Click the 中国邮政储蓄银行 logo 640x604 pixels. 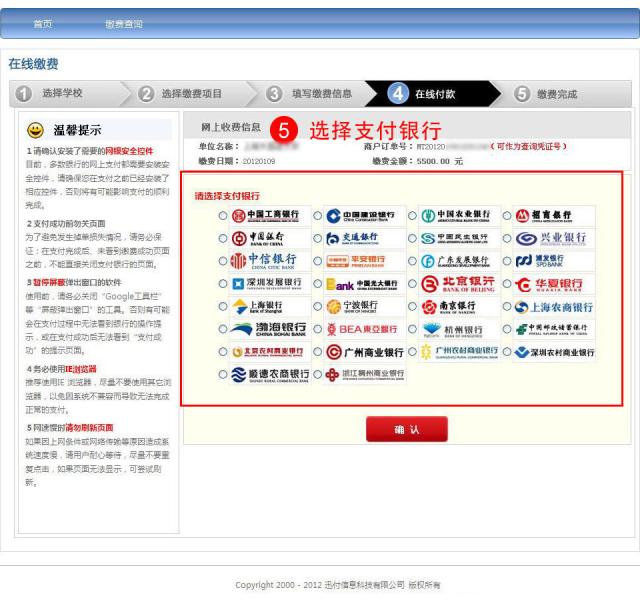(554, 329)
